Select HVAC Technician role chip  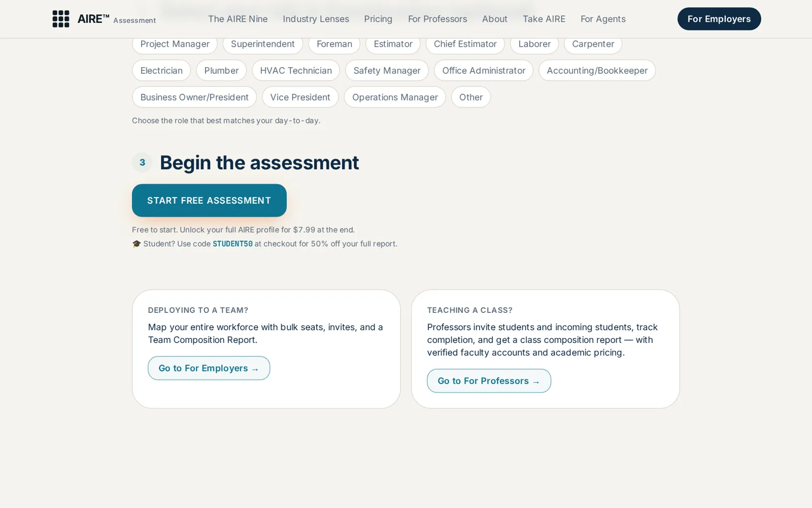pyautogui.click(x=296, y=71)
